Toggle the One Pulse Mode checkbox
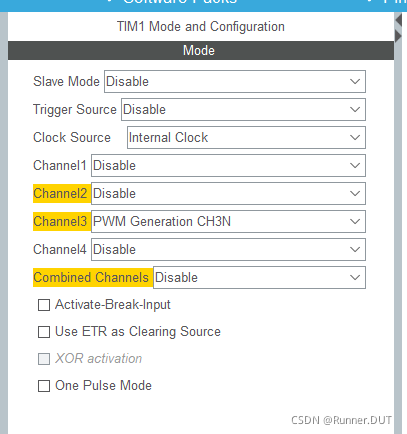This screenshot has width=407, height=434. (44, 386)
